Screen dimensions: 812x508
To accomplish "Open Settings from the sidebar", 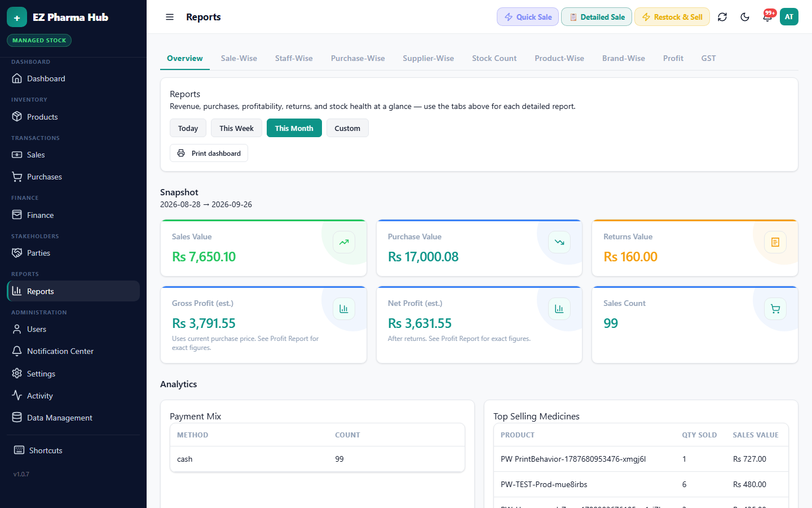I will point(73,374).
